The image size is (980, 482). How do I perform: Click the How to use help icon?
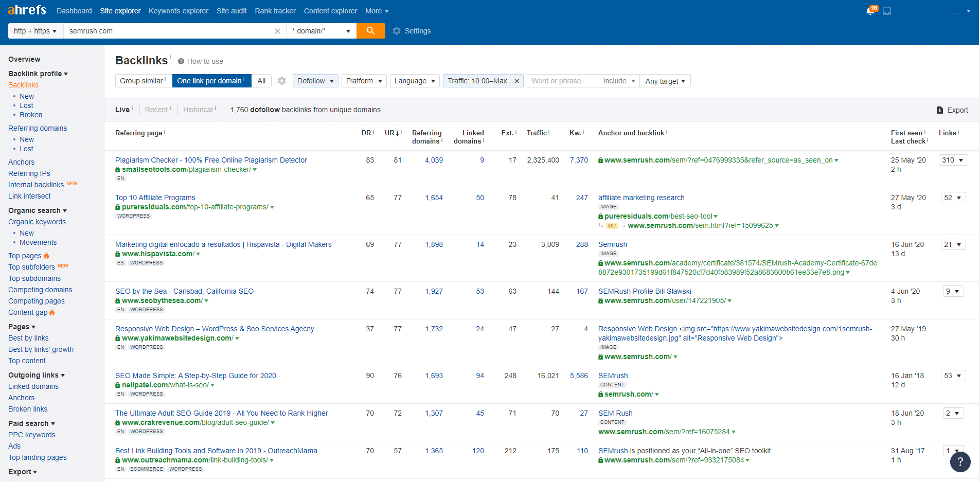(181, 61)
